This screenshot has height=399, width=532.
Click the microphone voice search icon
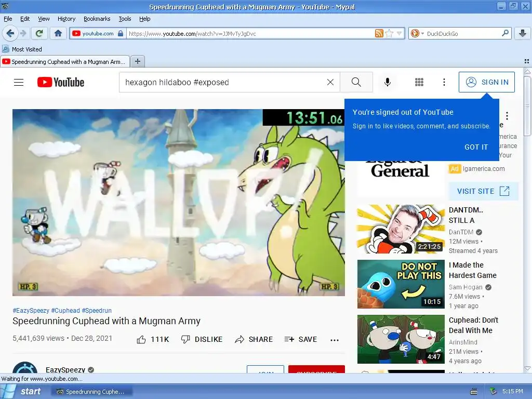pos(388,82)
